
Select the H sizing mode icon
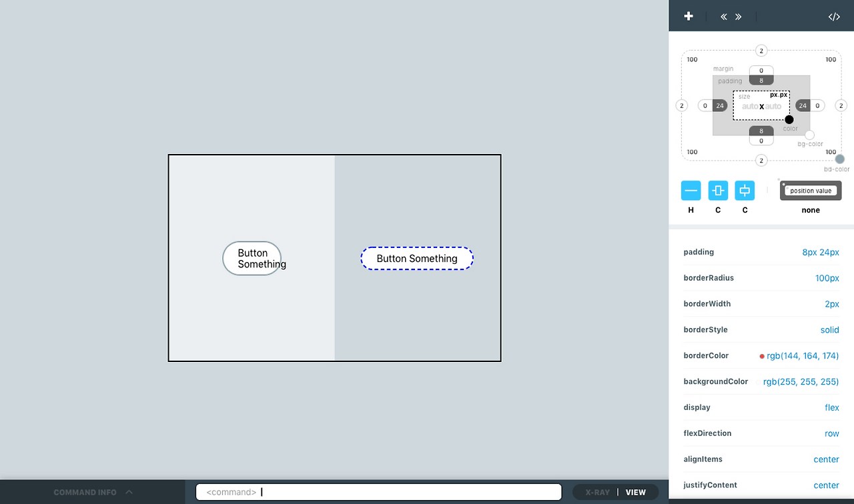[691, 191]
